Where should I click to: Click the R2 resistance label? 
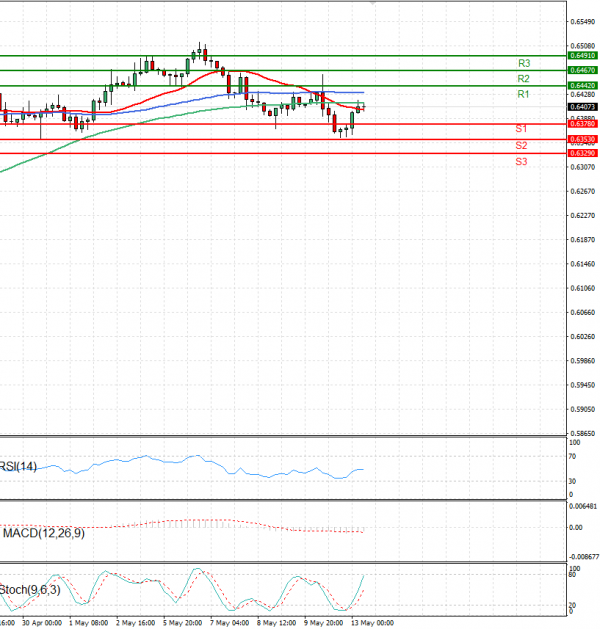[523, 79]
